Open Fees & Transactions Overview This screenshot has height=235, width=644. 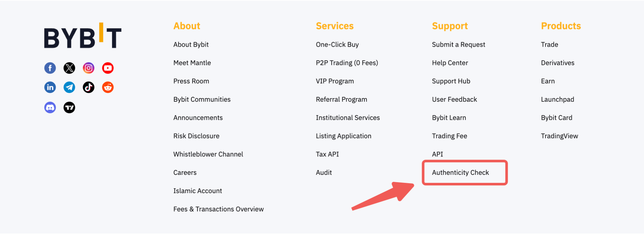tap(218, 209)
